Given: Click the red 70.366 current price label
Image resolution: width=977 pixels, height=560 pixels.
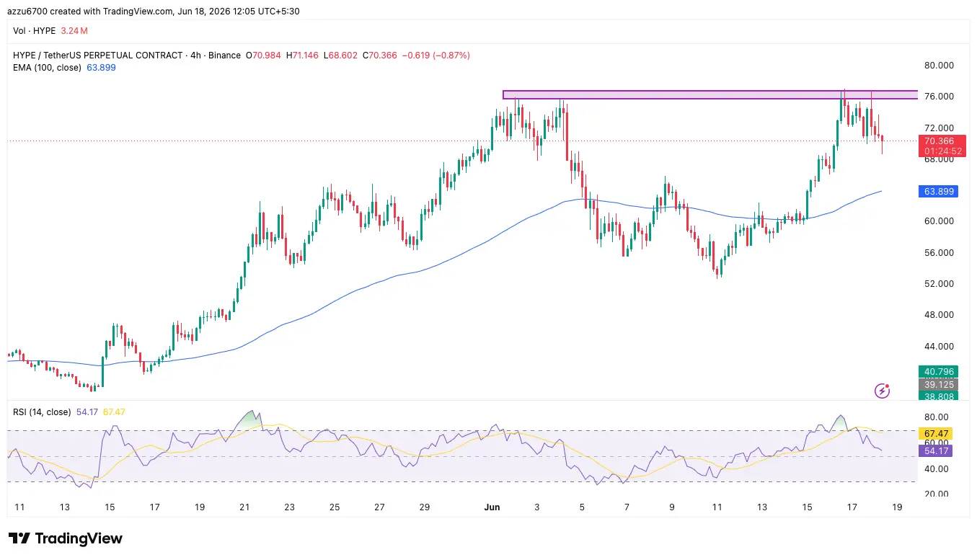Looking at the screenshot, I should click(x=942, y=141).
